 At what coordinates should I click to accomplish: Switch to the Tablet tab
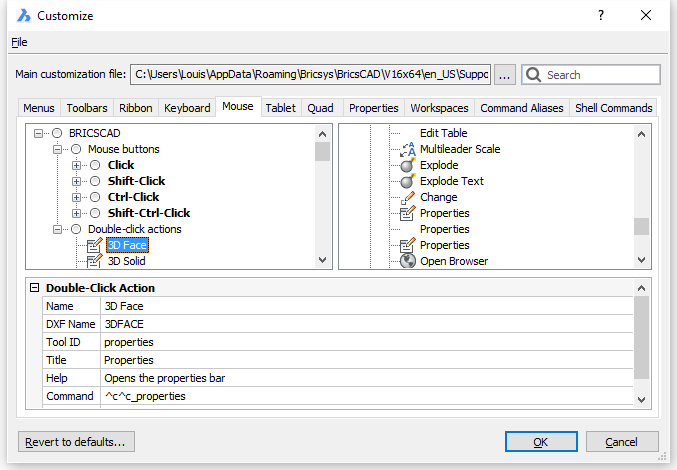281,108
